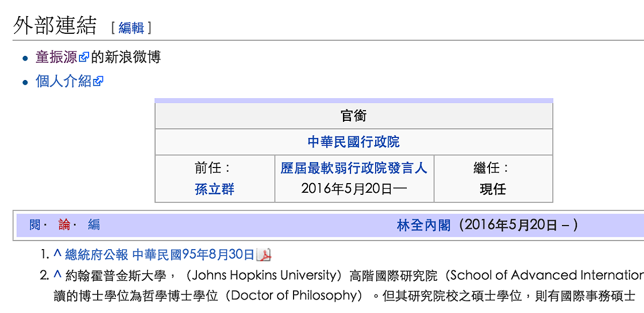The height and width of the screenshot is (313, 644).
Task: Open the 編輯 link beside 外部連結 heading
Action: coord(131,28)
